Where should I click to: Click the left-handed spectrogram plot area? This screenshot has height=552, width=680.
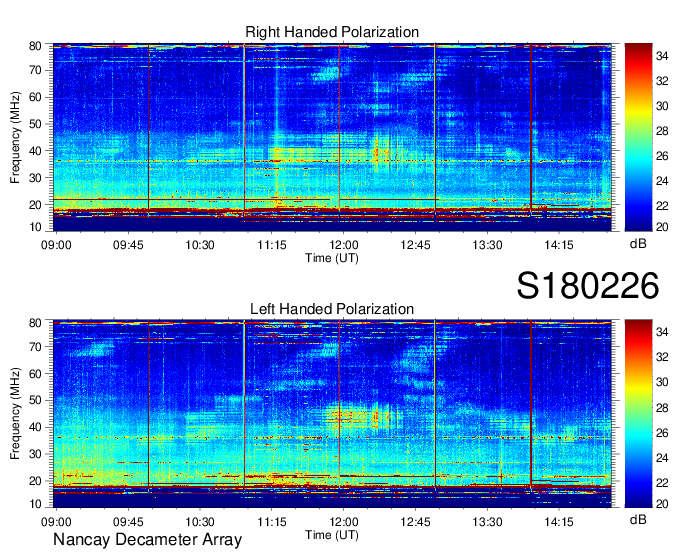click(332, 414)
